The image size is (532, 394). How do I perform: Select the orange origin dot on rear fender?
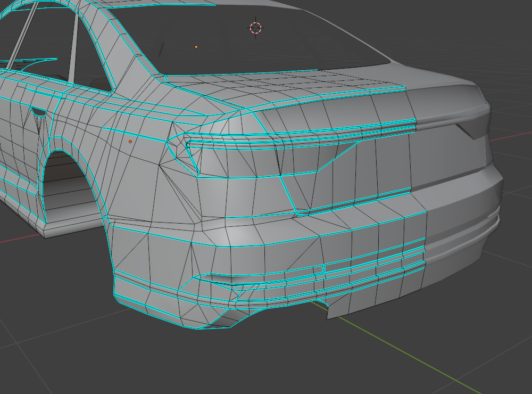pyautogui.click(x=130, y=141)
